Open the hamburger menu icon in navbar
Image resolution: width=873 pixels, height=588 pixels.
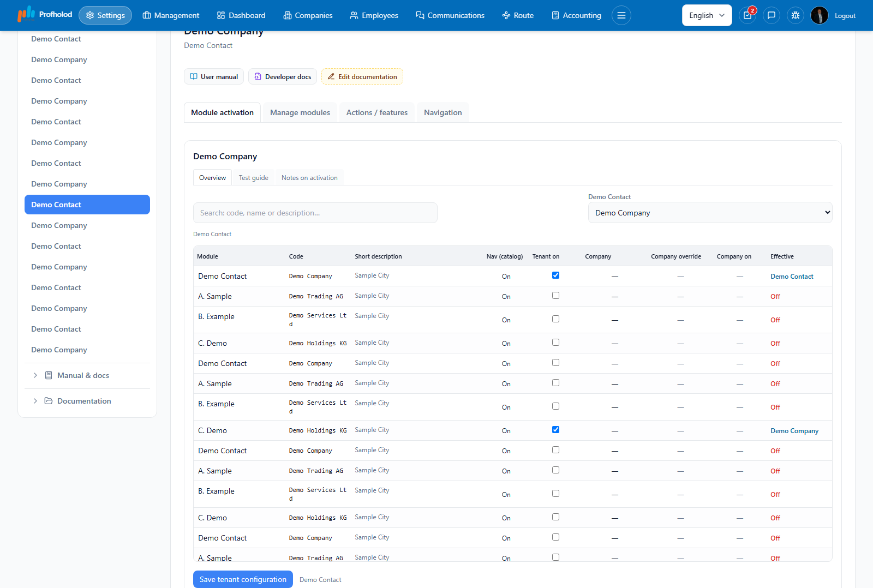(621, 15)
